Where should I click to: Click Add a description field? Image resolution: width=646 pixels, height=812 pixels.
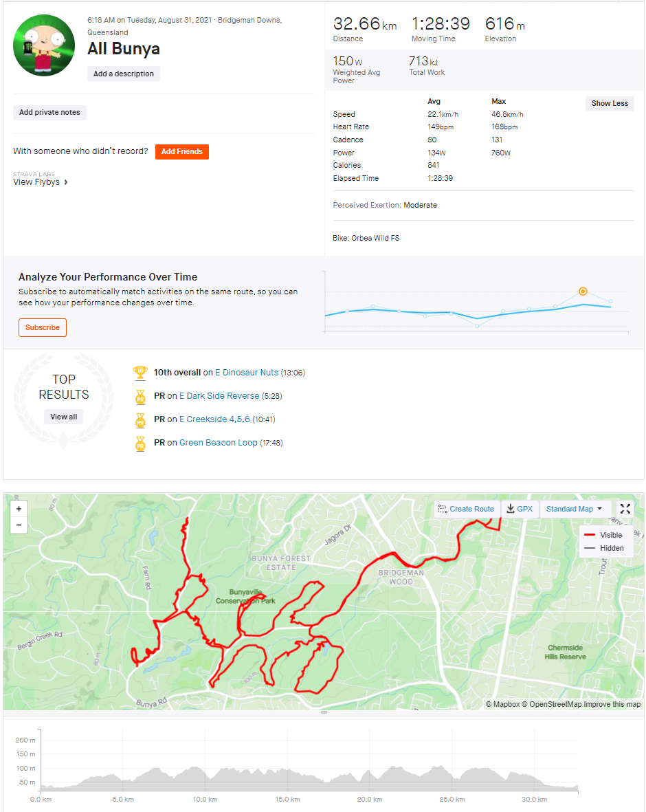point(124,74)
